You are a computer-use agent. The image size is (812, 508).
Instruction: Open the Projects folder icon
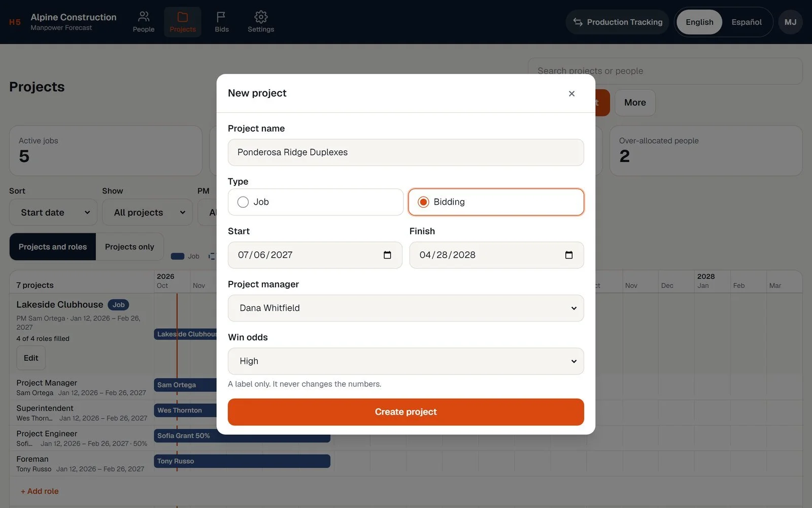[x=183, y=17]
